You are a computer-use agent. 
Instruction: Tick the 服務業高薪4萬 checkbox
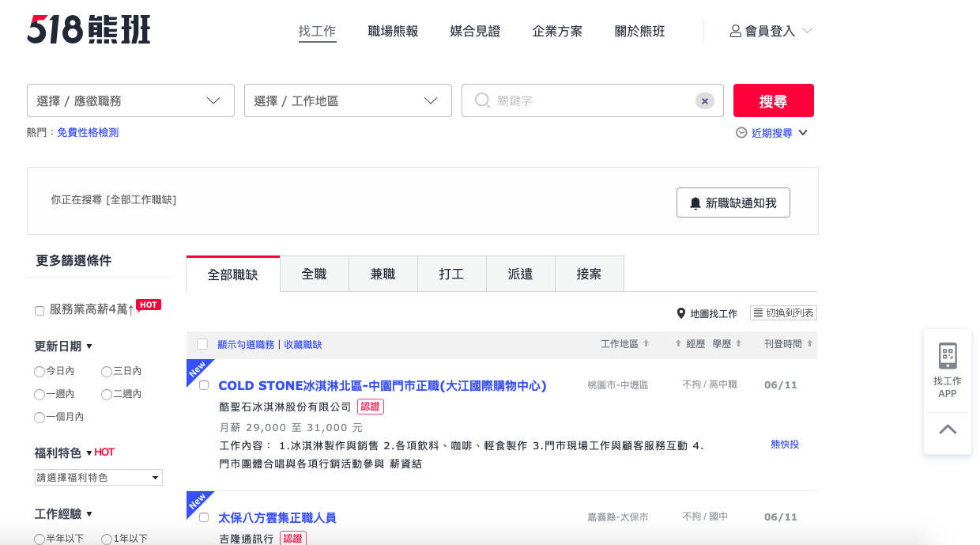click(40, 311)
